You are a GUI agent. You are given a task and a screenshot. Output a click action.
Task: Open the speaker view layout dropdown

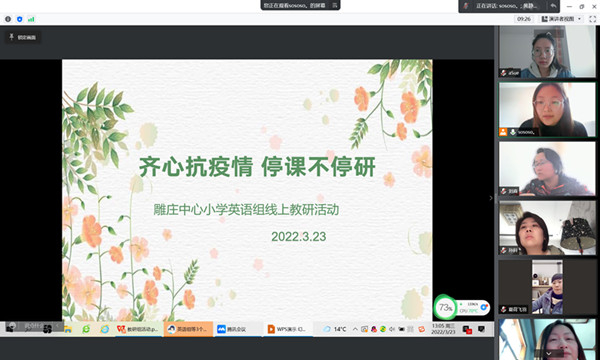tap(562, 19)
